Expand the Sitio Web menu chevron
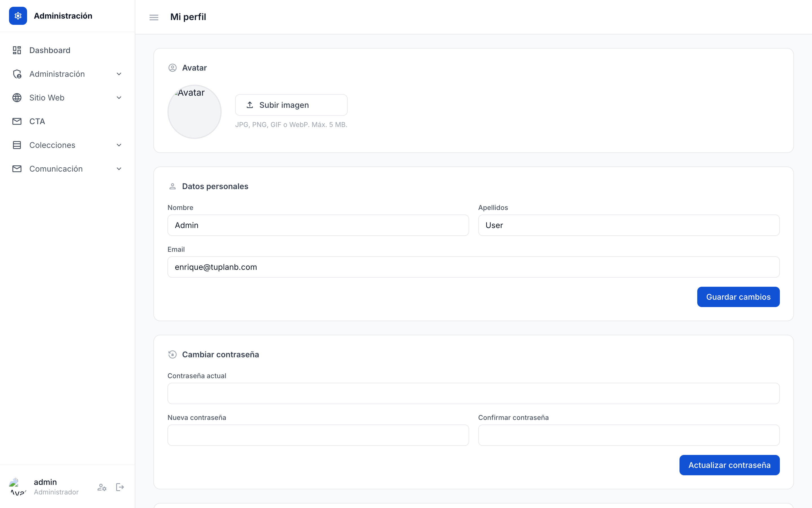Image resolution: width=812 pixels, height=508 pixels. pyautogui.click(x=119, y=98)
